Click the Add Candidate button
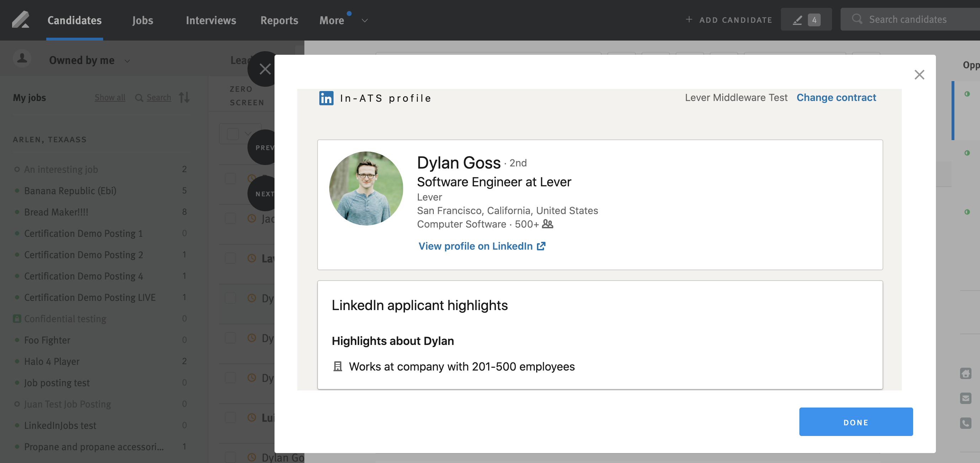980x463 pixels. coord(729,20)
